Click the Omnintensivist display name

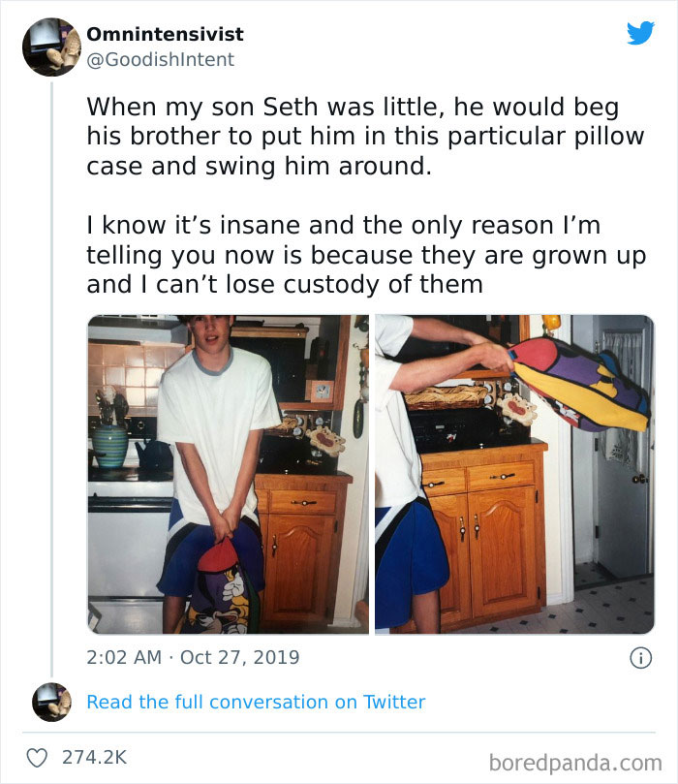165,34
